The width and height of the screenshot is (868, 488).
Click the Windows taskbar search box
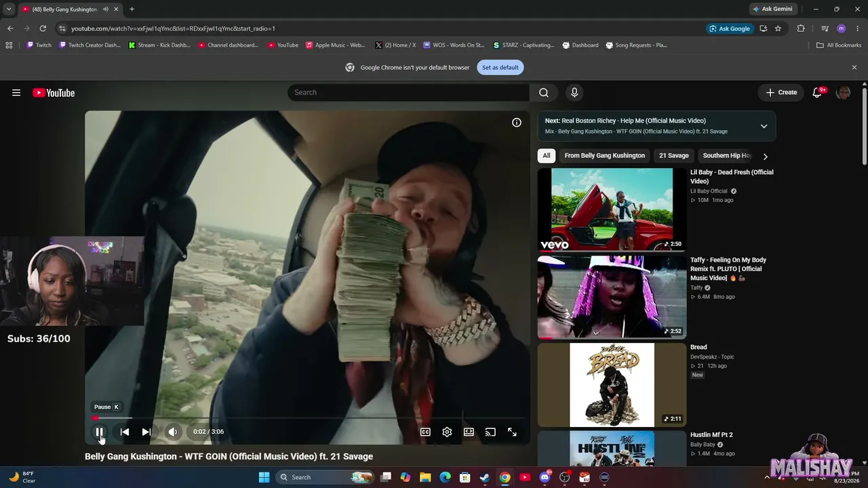(326, 477)
